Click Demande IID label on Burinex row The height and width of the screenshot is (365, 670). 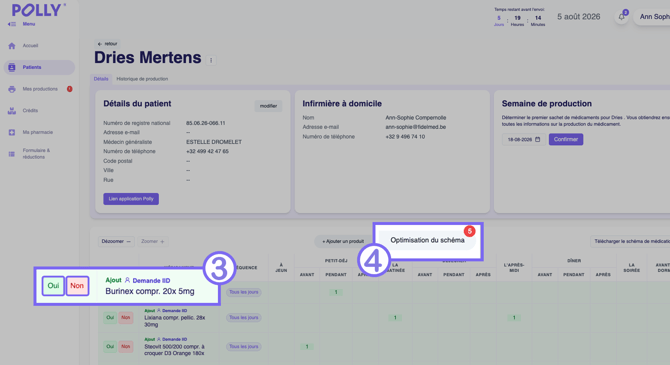[151, 280]
